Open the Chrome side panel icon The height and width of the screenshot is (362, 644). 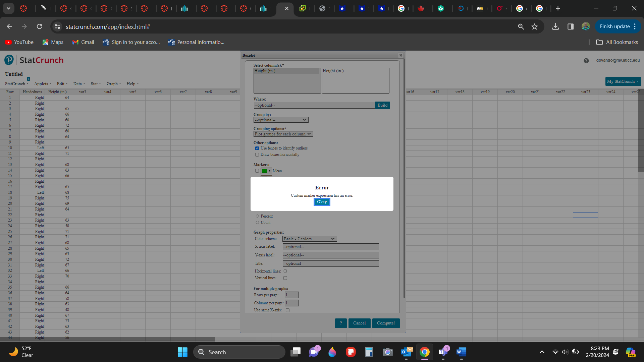pyautogui.click(x=571, y=26)
